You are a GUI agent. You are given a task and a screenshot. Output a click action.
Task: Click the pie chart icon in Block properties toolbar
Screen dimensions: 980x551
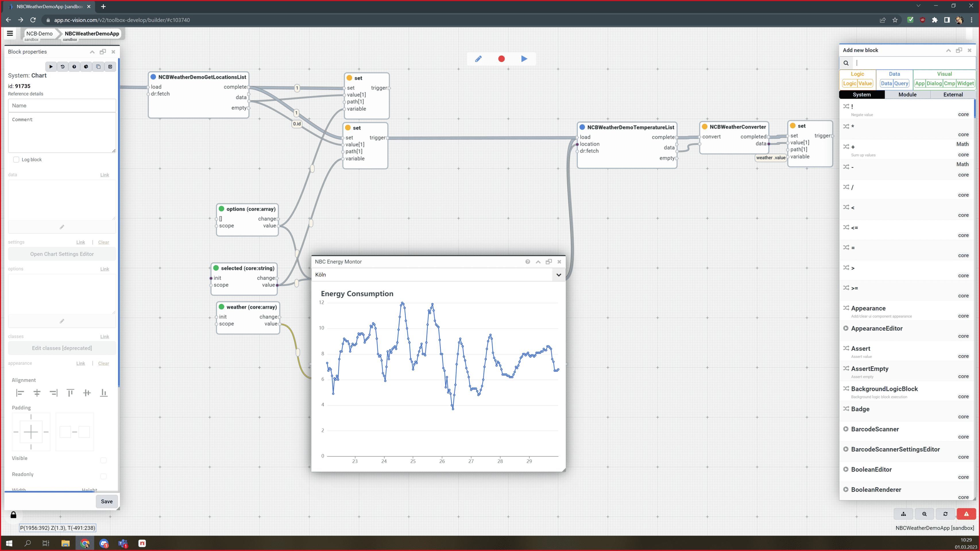click(x=86, y=67)
